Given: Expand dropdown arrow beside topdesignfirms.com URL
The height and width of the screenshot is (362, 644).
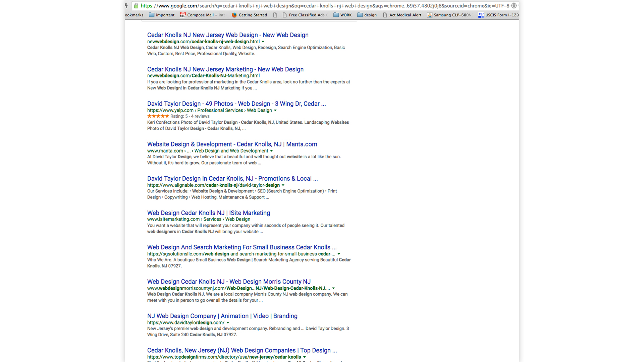Looking at the screenshot, I should pos(304,357).
